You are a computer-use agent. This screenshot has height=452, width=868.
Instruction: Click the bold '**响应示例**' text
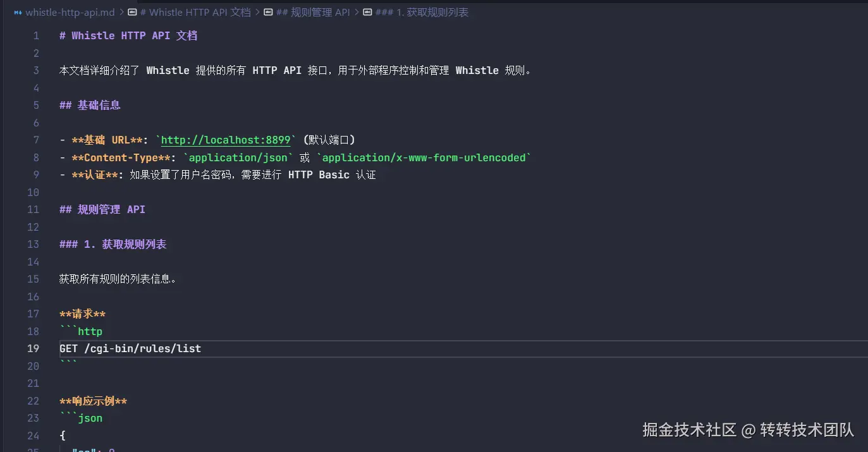(93, 401)
